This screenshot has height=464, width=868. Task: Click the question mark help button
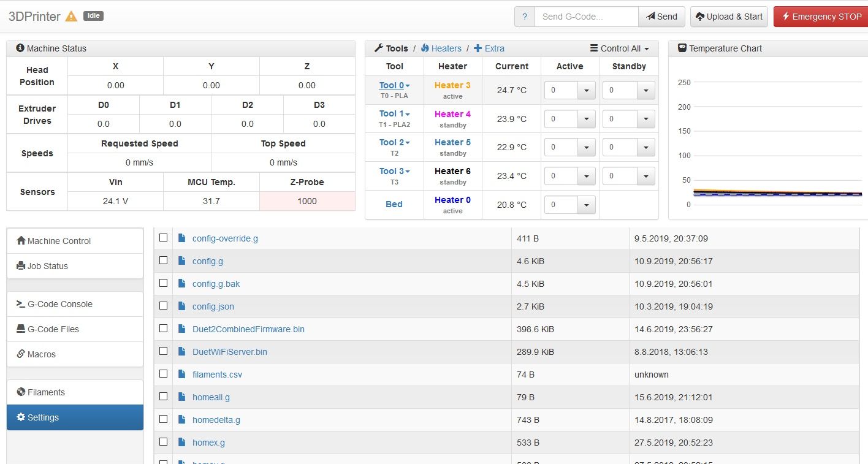pyautogui.click(x=524, y=17)
